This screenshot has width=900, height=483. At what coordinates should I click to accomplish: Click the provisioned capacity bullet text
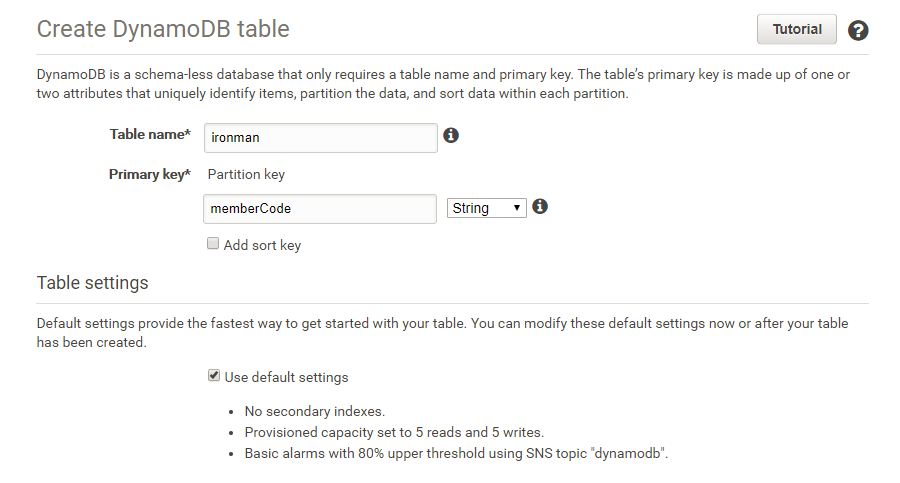pos(394,432)
